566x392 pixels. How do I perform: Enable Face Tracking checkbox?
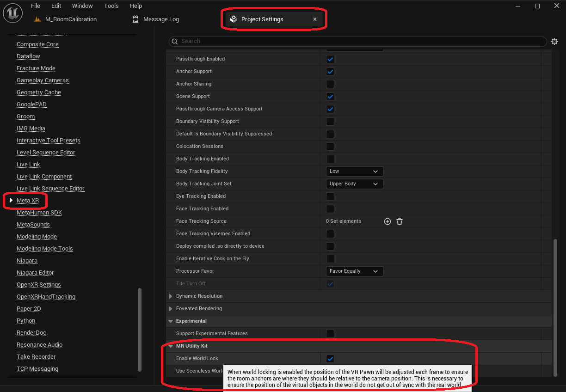[x=330, y=209]
